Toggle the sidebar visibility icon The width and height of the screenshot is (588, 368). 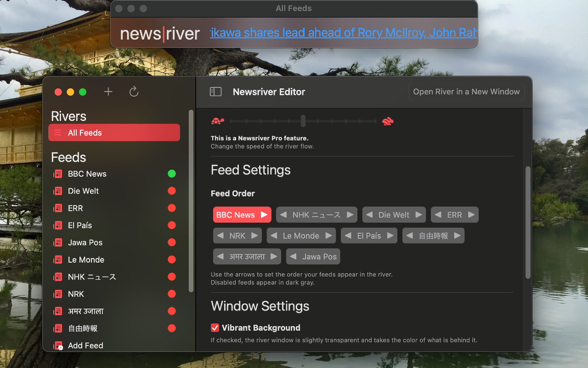[x=216, y=92]
